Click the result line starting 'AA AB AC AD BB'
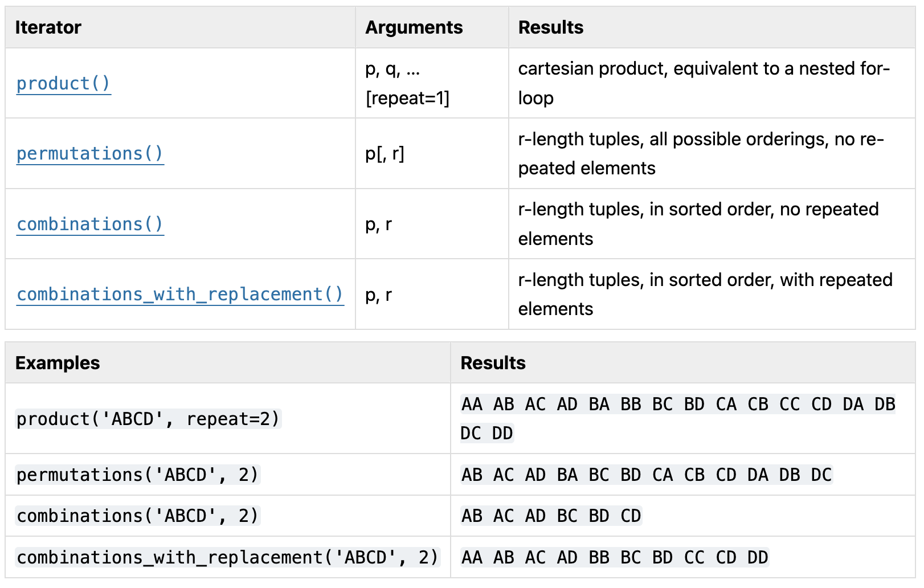 pos(615,557)
